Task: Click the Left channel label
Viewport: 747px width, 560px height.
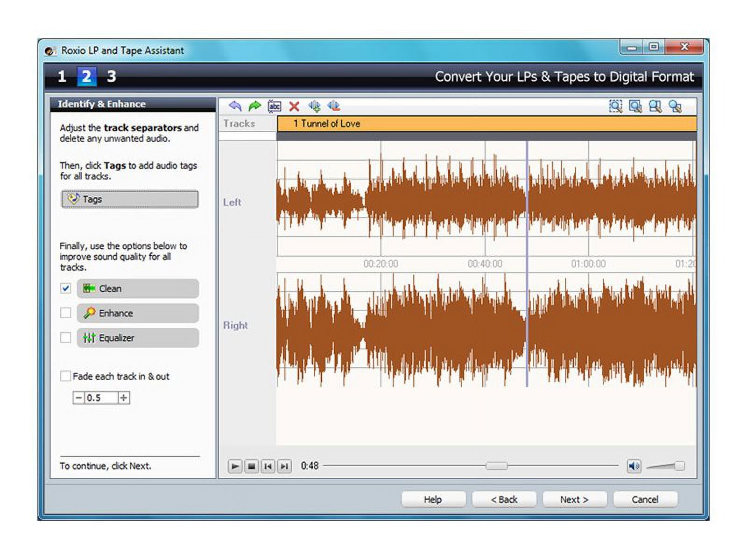Action: 232,202
